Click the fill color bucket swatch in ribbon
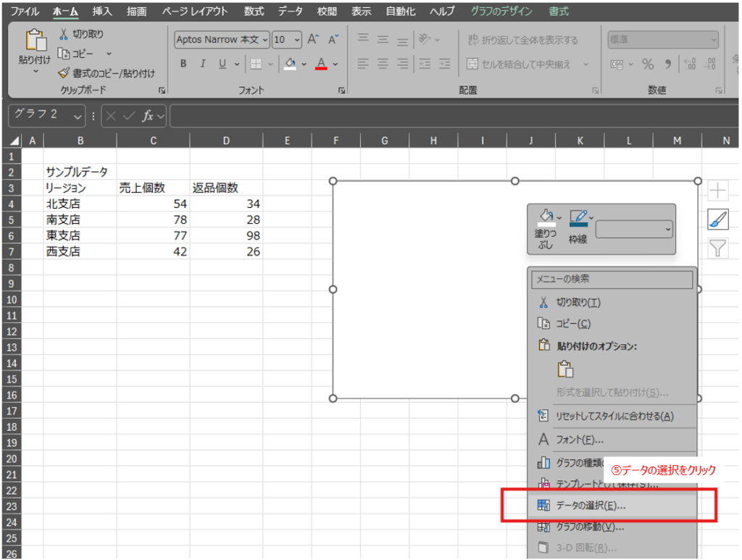 pyautogui.click(x=290, y=64)
